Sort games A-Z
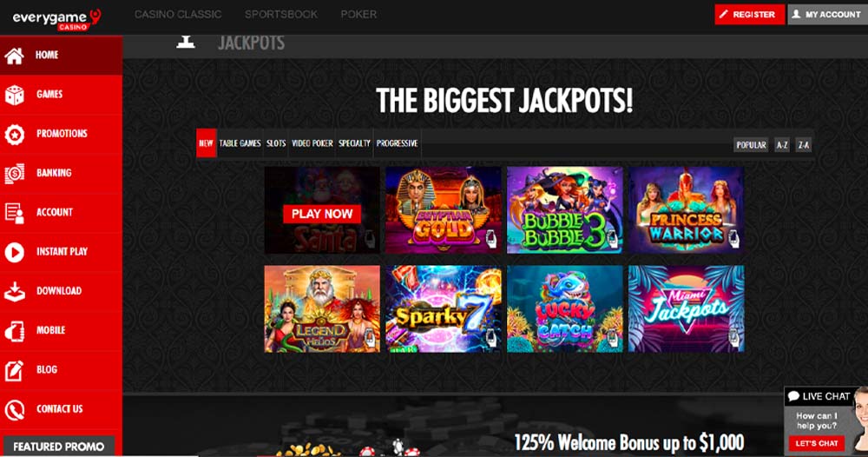This screenshot has width=868, height=457. point(782,144)
